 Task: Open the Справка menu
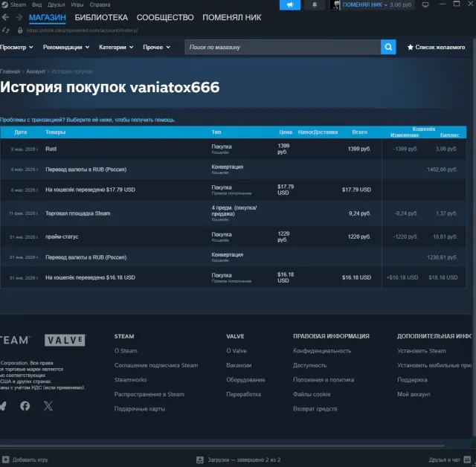tap(100, 5)
